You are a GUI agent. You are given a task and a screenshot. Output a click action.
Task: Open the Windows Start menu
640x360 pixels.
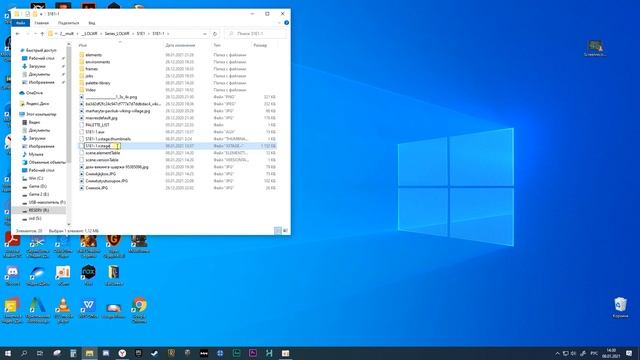point(7,353)
